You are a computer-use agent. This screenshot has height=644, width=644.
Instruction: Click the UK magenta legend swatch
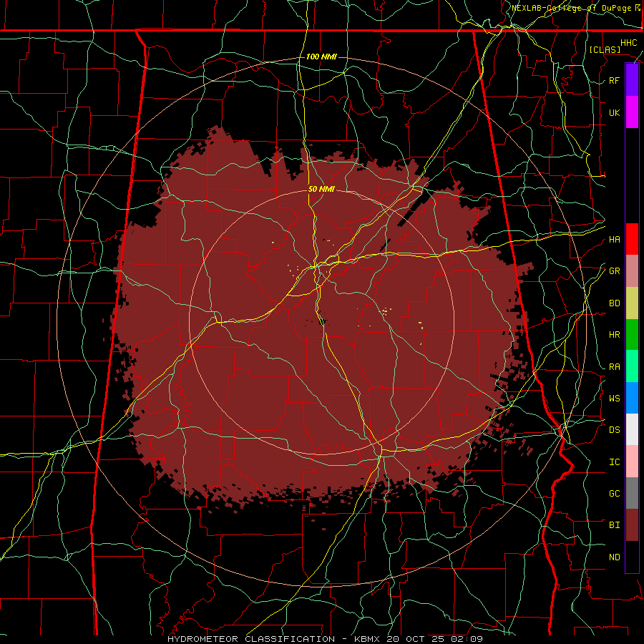point(632,112)
